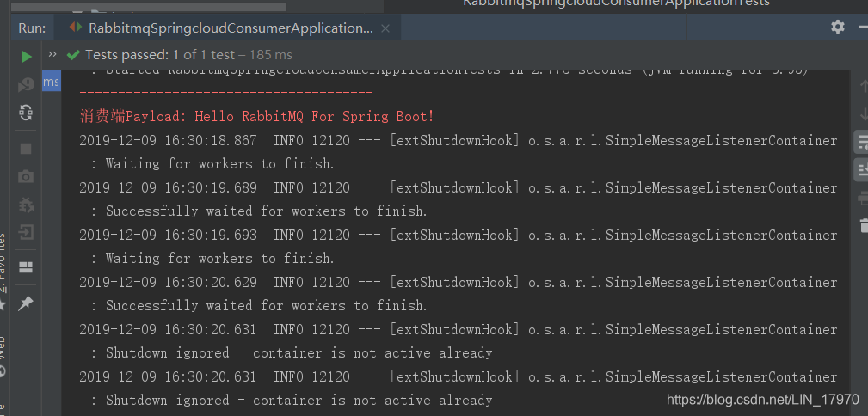Viewport: 868px width, 416px height.
Task: Close the RabbitmqSpringcloudConsumerApplication run tab
Action: (385, 28)
